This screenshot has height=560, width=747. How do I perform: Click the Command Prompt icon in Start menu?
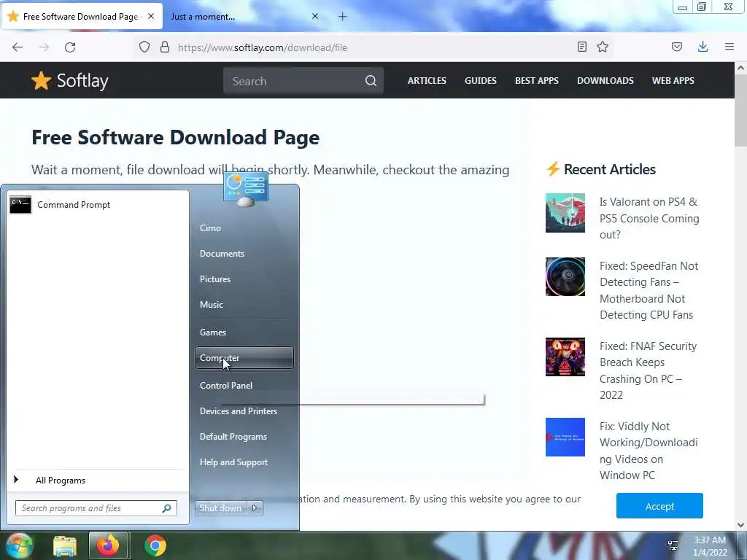click(20, 205)
